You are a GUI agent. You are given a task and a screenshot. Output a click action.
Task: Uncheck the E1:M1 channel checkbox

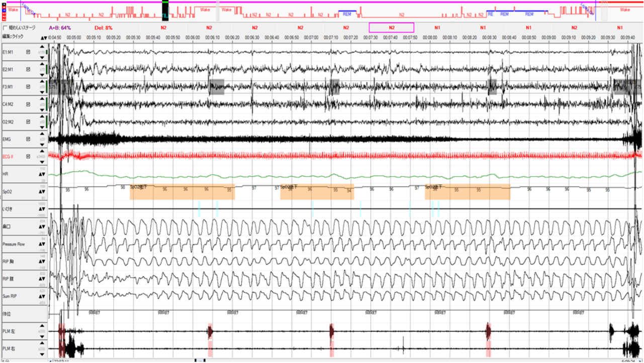coord(28,52)
